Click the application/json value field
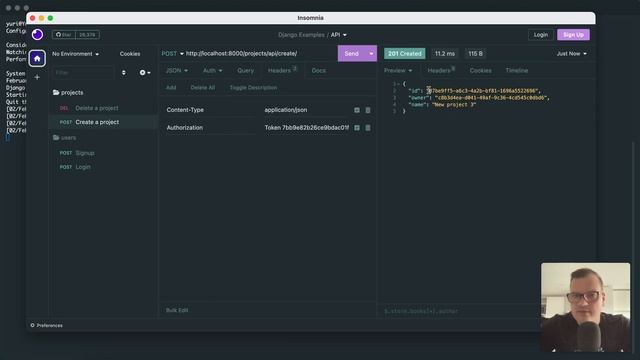The height and width of the screenshot is (360, 640). point(307,110)
